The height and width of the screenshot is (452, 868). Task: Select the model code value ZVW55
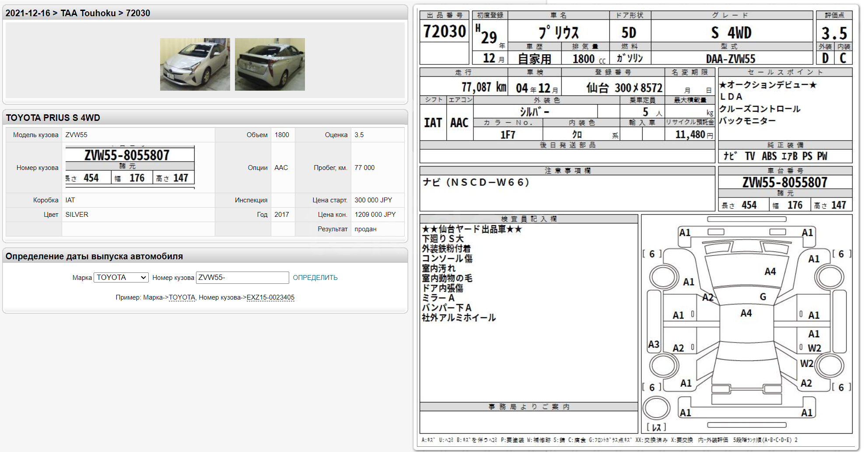point(76,135)
